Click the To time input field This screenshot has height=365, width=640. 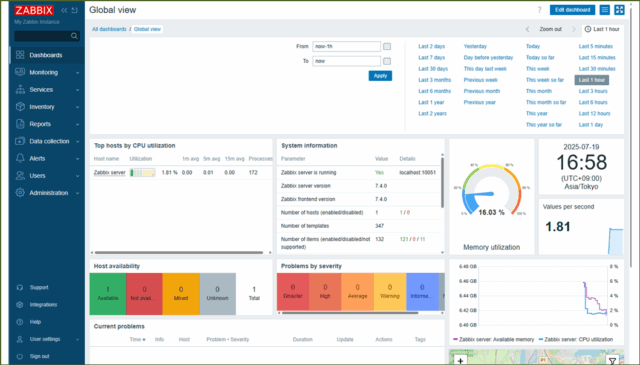[x=347, y=61]
